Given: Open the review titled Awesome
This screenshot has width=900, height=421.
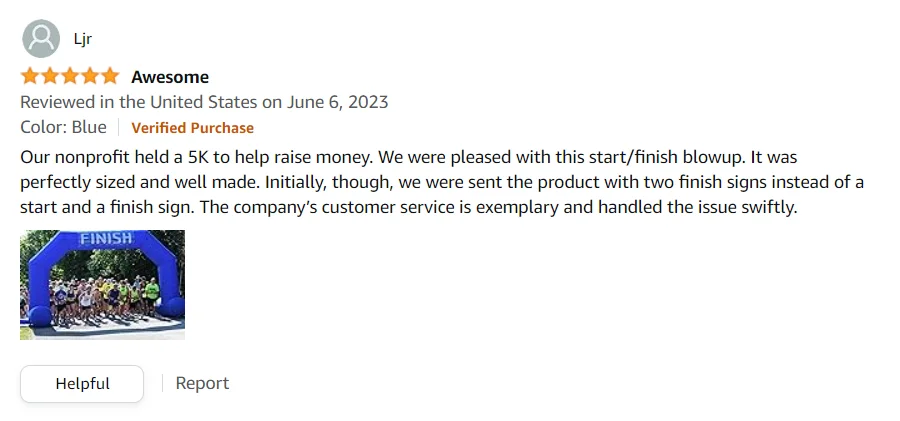Looking at the screenshot, I should pos(170,77).
